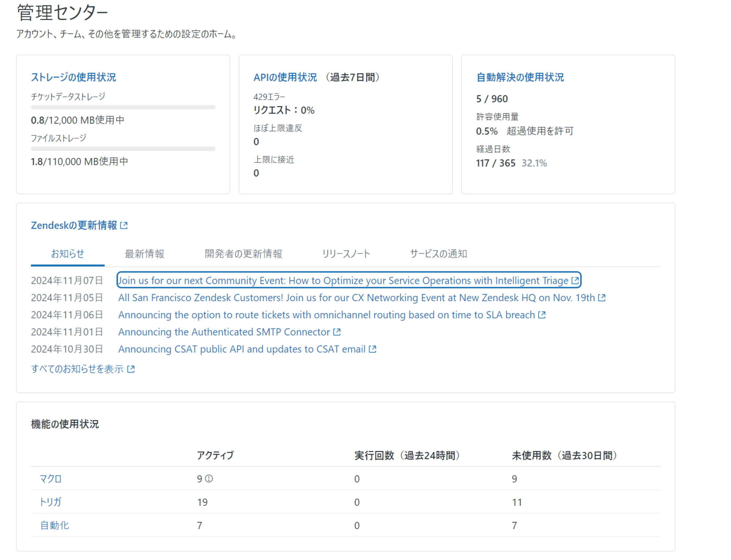731x560 pixels.
Task: Click the 0.5% 超過使用を許可 text
Action: coord(525,131)
